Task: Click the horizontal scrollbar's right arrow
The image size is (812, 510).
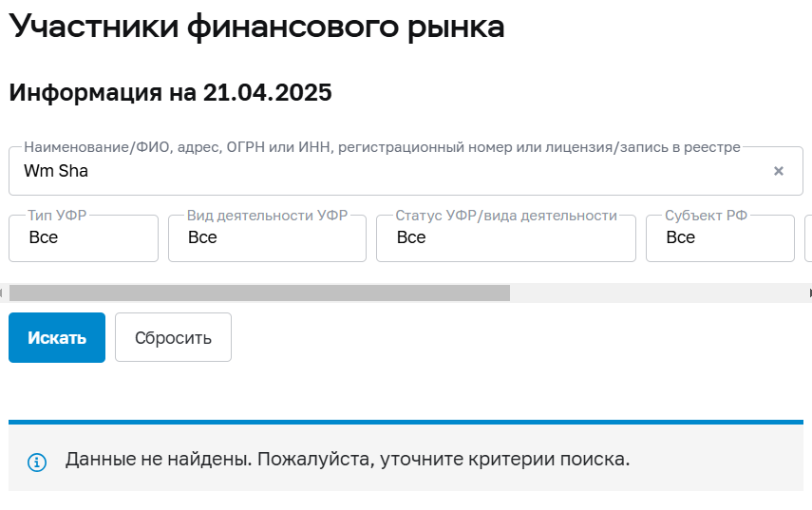Action: coord(807,293)
